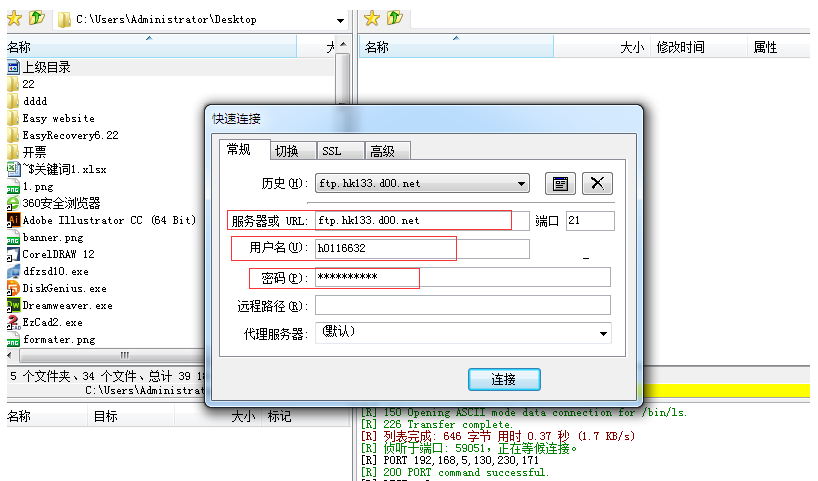The height and width of the screenshot is (481, 818).
Task: Click the 服务器或 URL input field
Action: pyautogui.click(x=422, y=221)
